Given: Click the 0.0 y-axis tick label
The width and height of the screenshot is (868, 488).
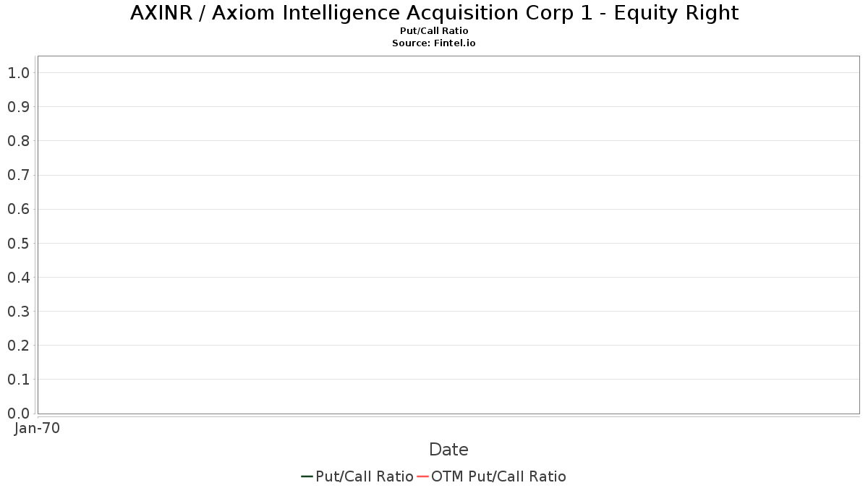Looking at the screenshot, I should pos(18,413).
